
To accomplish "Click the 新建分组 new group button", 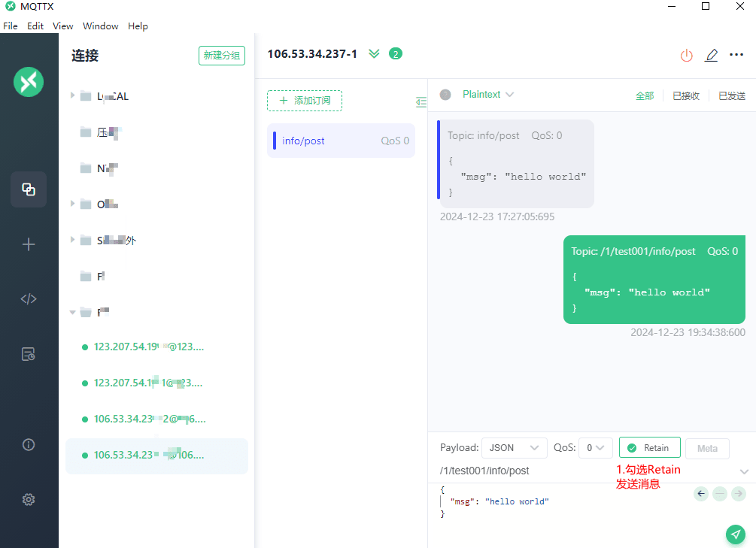I will point(222,56).
